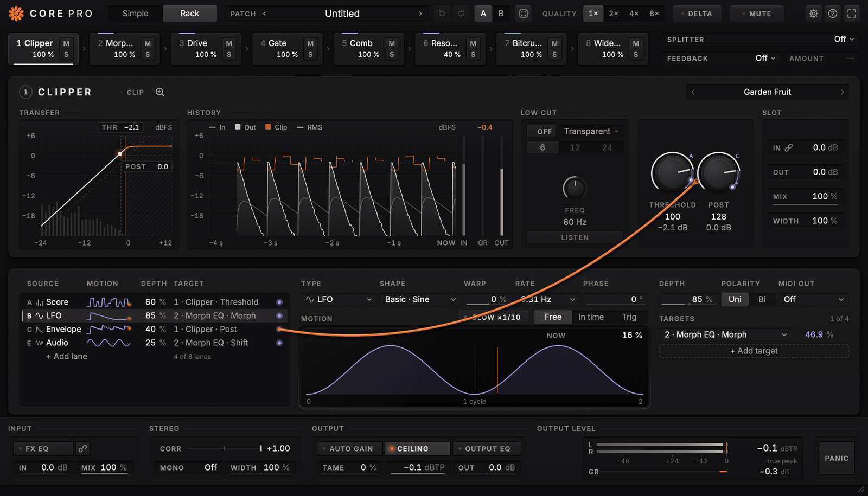Go to next patch arrow after Untitled
The image size is (868, 496).
click(x=420, y=14)
